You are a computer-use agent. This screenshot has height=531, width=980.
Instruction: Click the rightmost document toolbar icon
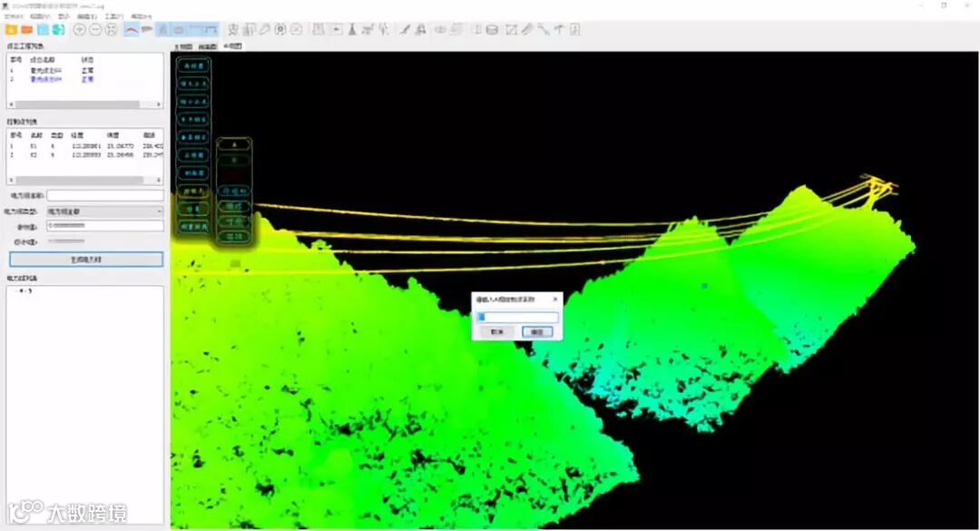(x=574, y=29)
